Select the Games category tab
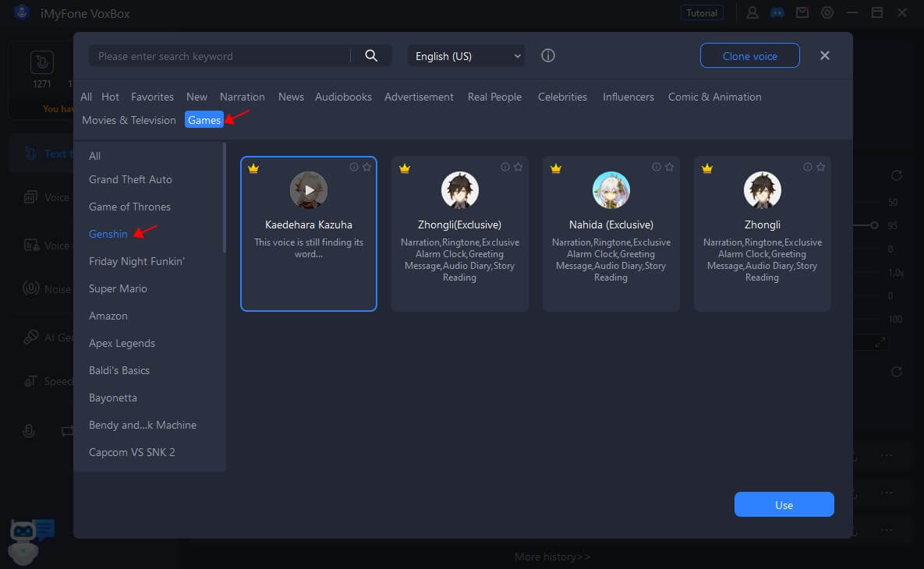924x569 pixels. click(204, 119)
